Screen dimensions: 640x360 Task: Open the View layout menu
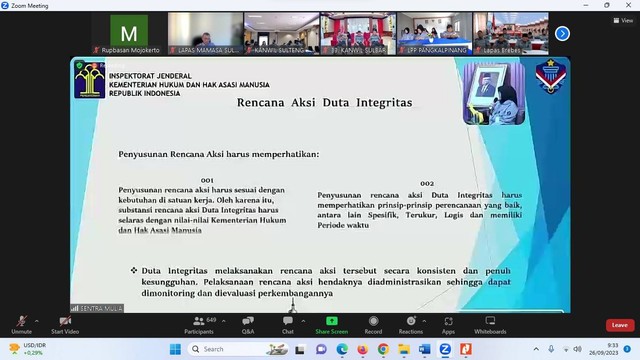(623, 20)
